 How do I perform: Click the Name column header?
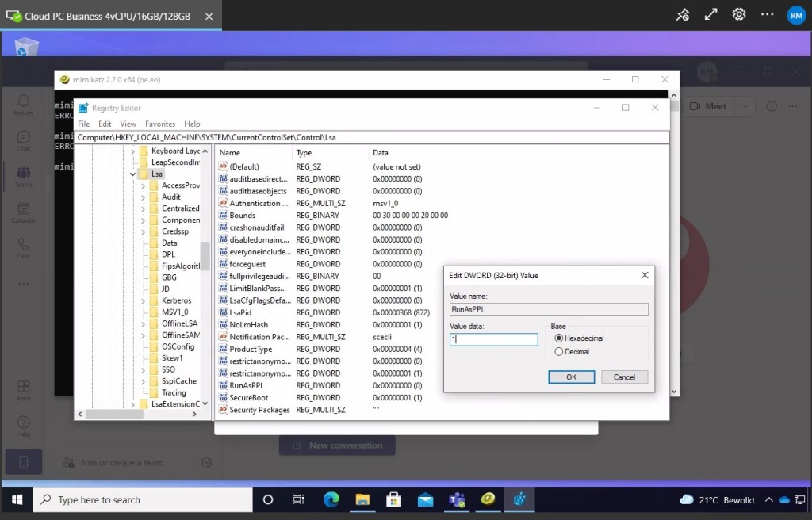253,153
